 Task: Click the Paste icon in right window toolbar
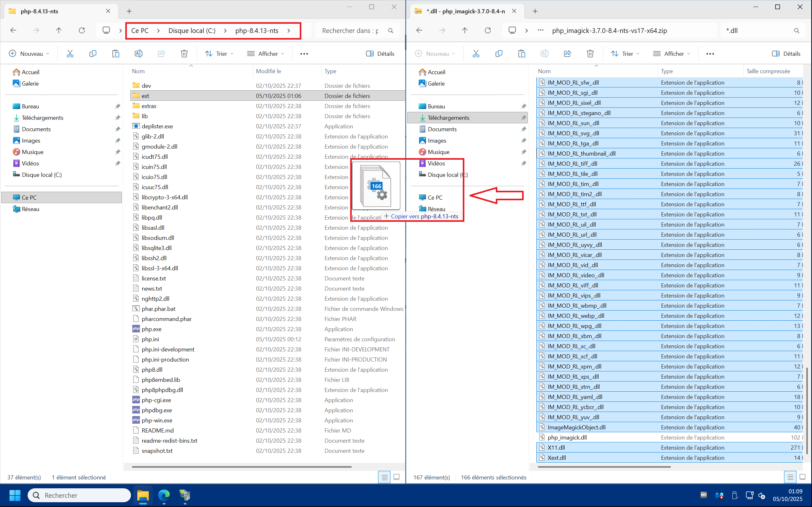pyautogui.click(x=521, y=54)
